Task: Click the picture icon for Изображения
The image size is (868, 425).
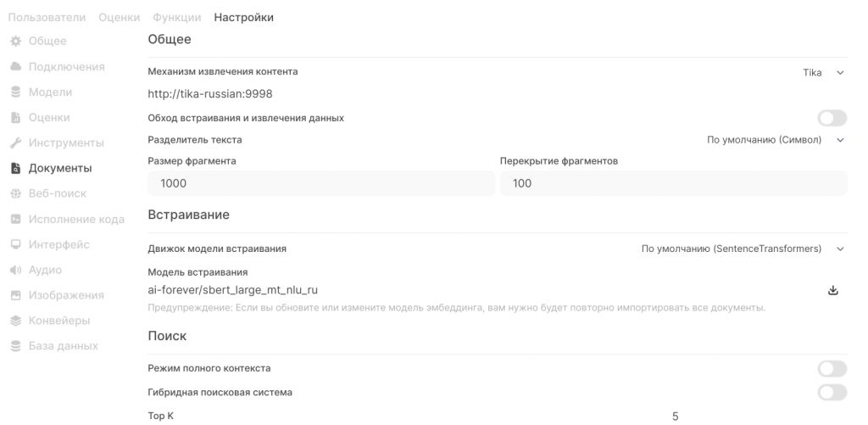Action: [15, 295]
